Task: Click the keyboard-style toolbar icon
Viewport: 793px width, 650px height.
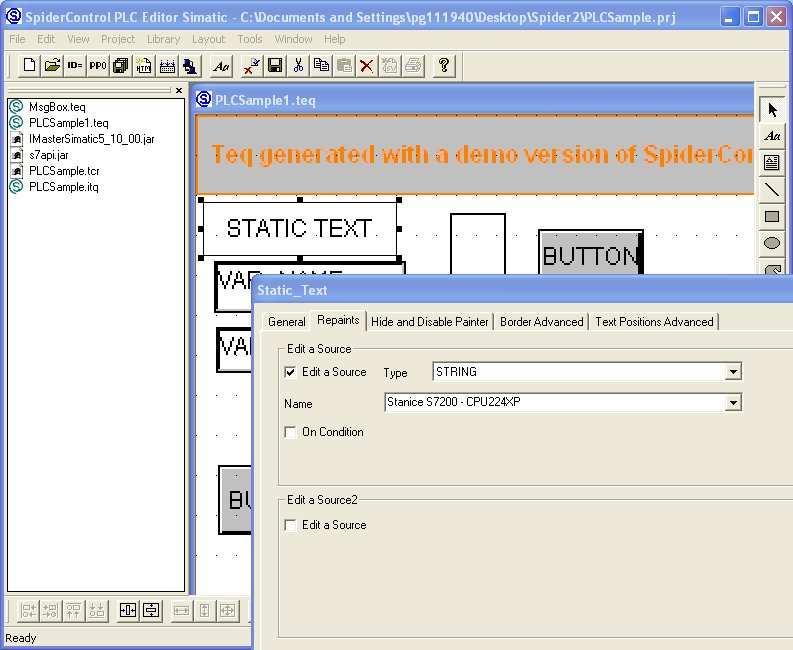Action: tap(167, 65)
